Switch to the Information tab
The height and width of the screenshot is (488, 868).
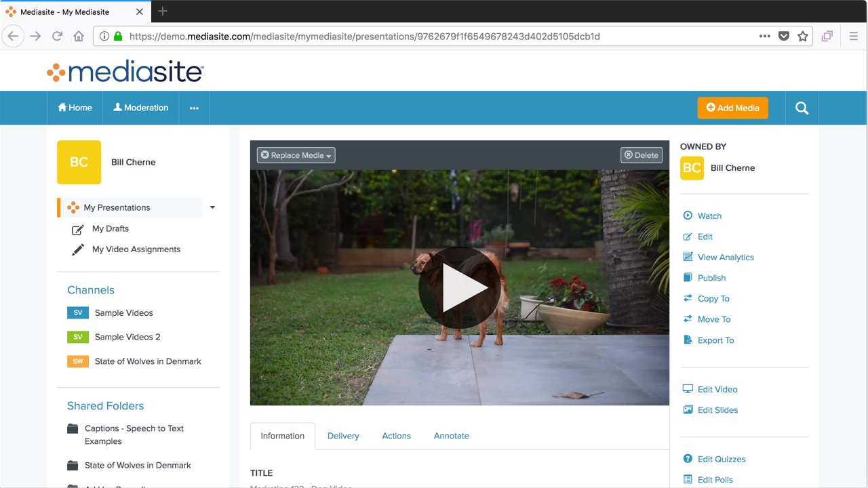click(x=282, y=436)
